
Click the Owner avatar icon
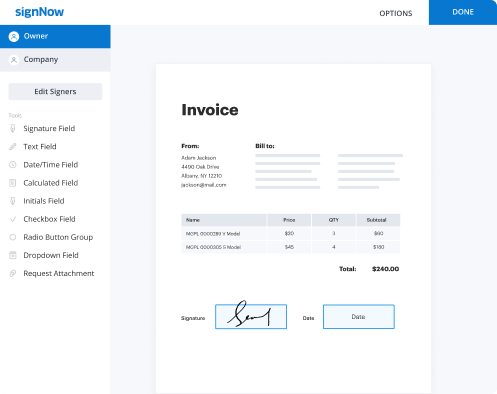14,36
